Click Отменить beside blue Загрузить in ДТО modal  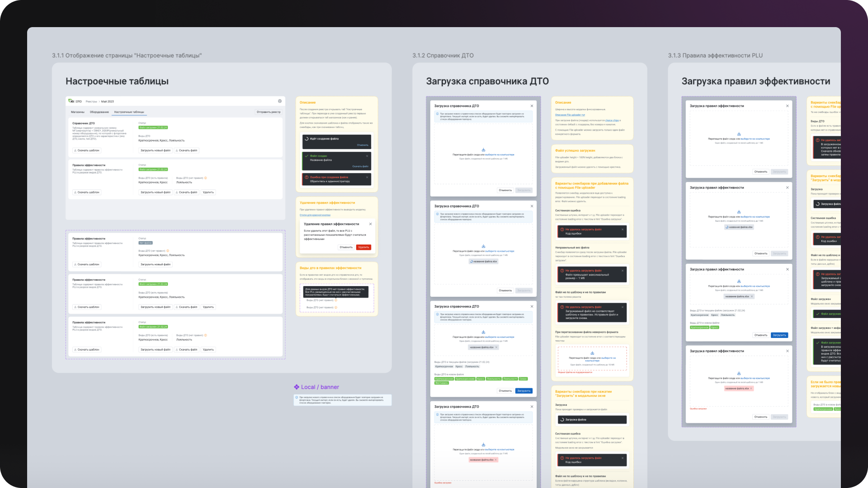pos(505,391)
